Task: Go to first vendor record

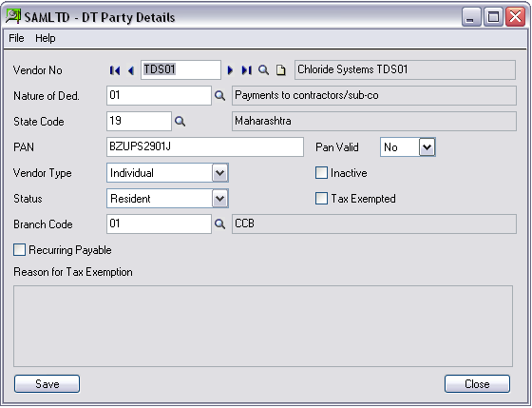Action: (115, 70)
